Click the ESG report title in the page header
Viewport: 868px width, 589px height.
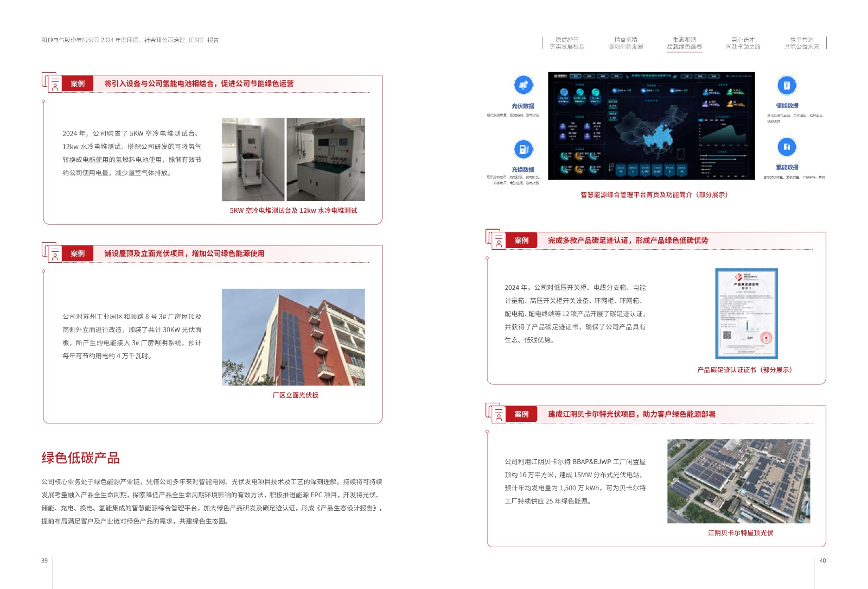(130, 40)
